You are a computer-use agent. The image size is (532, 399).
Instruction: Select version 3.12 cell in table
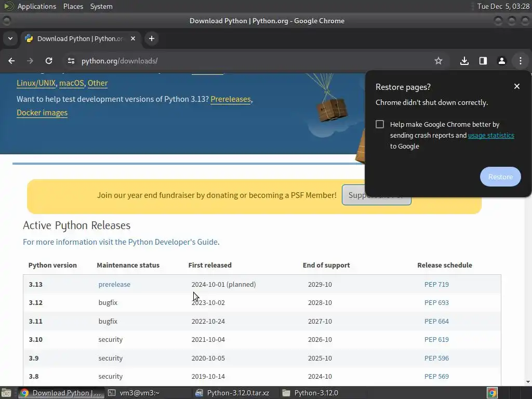coord(36,303)
